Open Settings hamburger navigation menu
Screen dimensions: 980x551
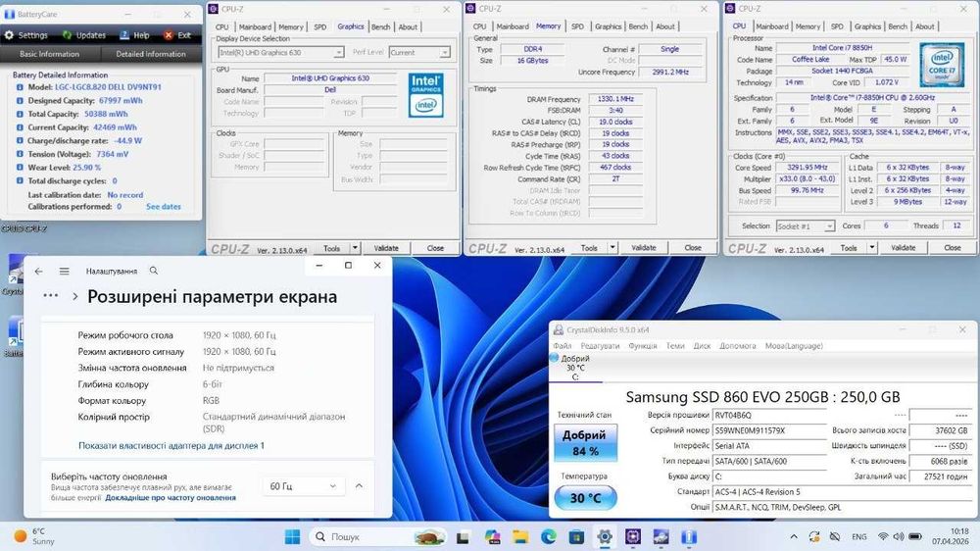(64, 271)
